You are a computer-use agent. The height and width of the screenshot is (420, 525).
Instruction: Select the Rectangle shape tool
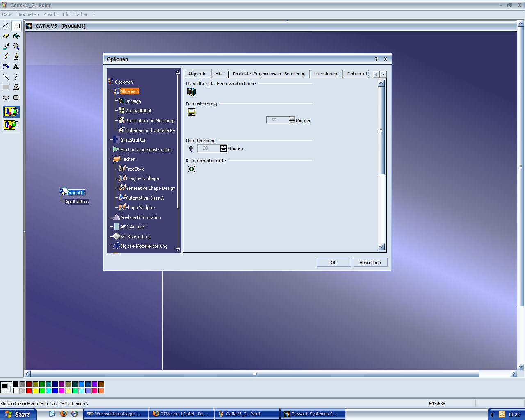click(x=6, y=87)
